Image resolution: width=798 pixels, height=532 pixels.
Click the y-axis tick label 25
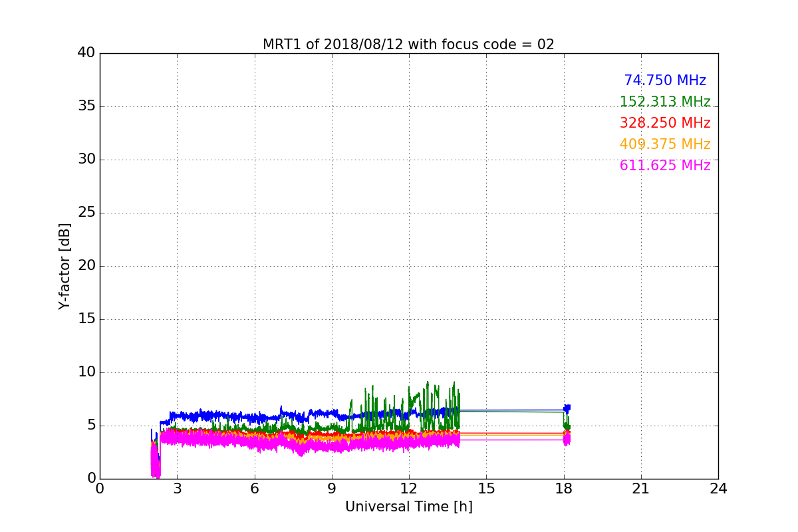[x=86, y=212]
